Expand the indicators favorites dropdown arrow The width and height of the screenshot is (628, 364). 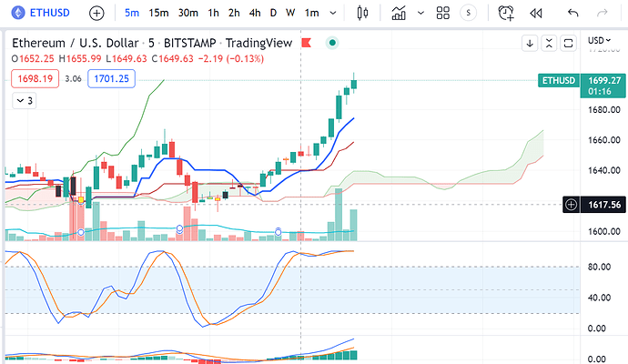pos(420,14)
